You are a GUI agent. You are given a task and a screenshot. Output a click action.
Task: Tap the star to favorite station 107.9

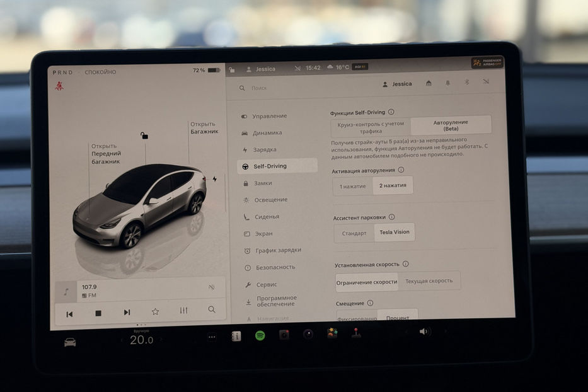154,310
